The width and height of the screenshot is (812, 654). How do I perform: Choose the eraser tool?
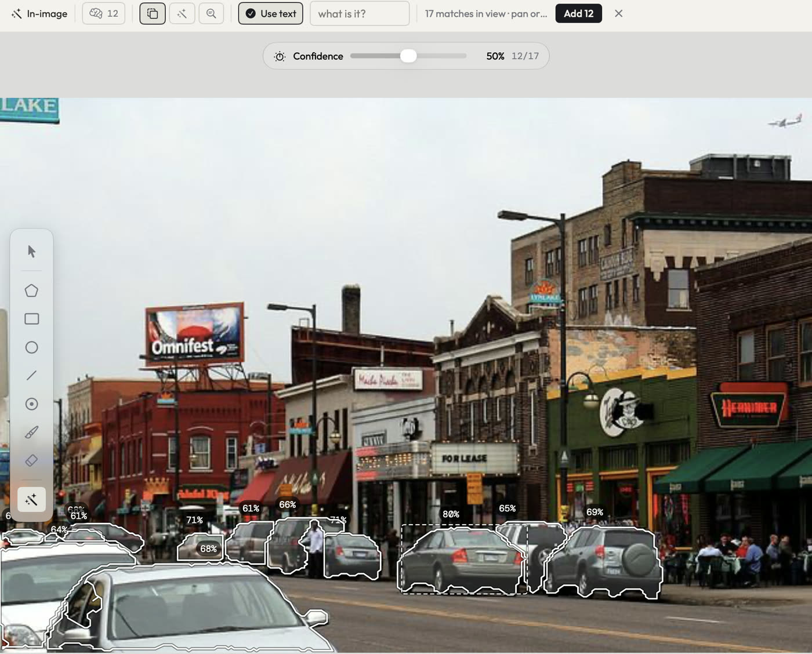tap(31, 461)
